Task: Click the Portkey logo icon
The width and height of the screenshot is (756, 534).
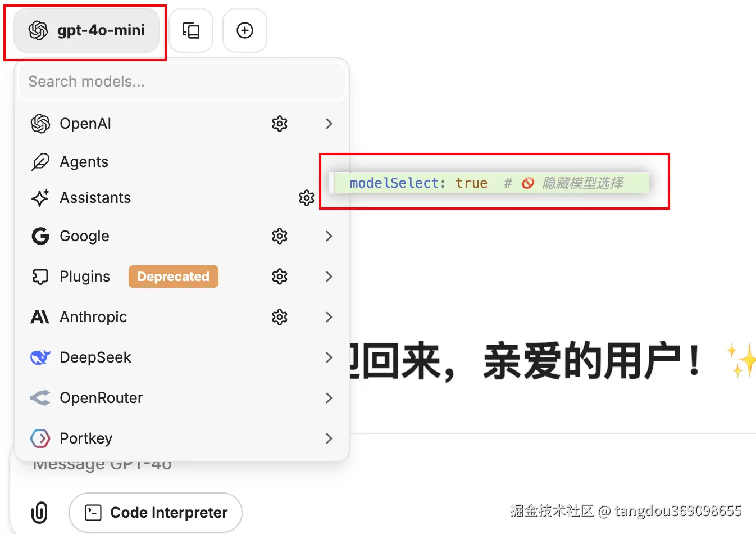Action: click(40, 438)
